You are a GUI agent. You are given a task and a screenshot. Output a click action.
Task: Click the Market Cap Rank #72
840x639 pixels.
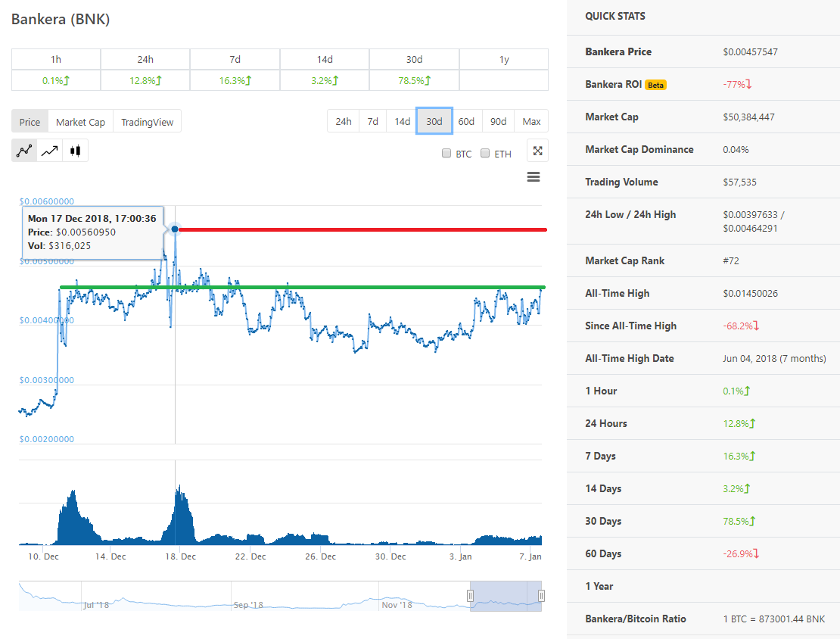(x=731, y=261)
